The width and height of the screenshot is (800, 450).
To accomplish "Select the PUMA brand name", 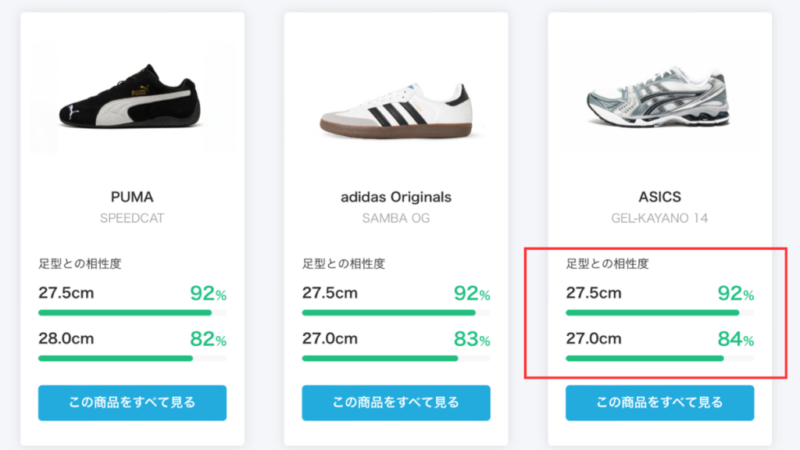I will point(132,196).
